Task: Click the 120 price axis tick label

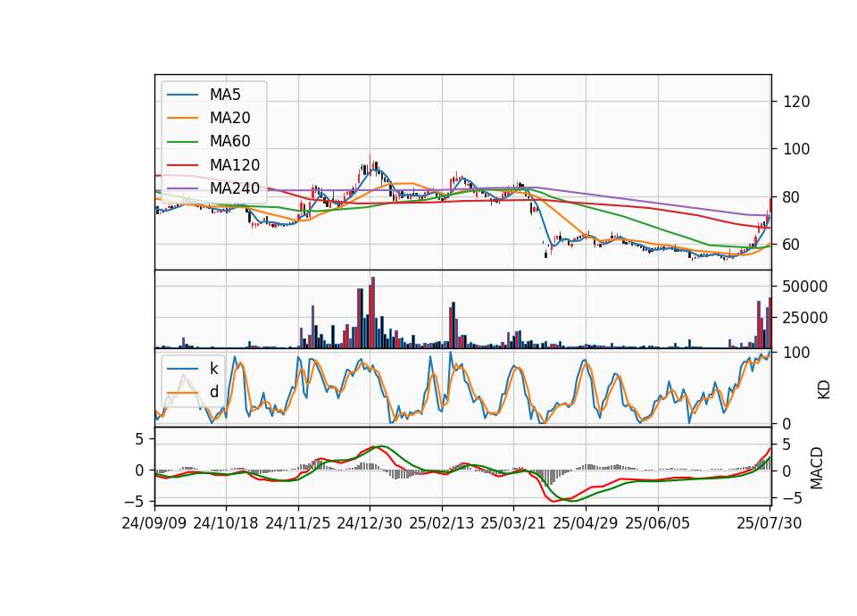Action: point(796,102)
